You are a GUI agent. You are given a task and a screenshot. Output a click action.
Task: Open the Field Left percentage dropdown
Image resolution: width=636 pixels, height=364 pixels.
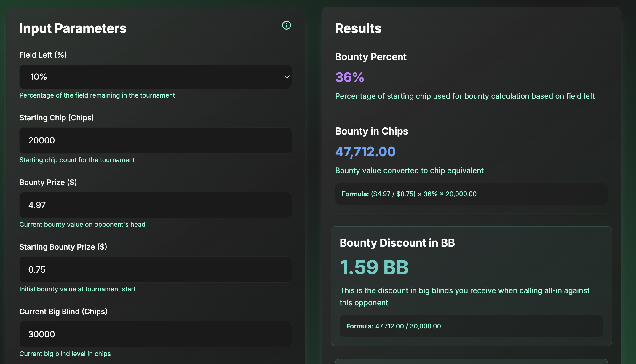pyautogui.click(x=155, y=77)
